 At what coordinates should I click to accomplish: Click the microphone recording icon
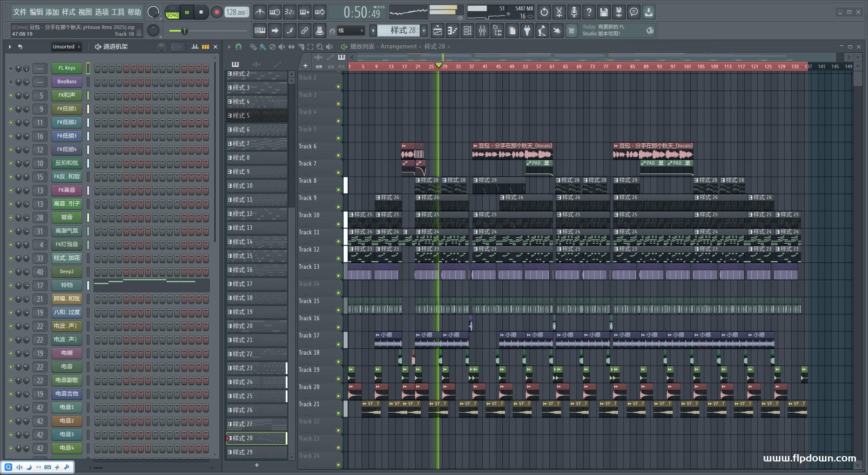click(574, 12)
